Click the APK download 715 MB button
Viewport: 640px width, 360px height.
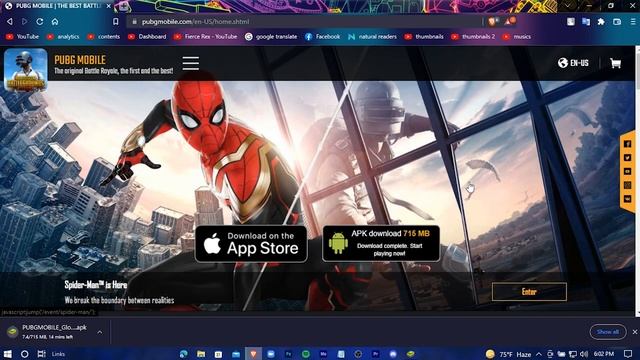[381, 243]
